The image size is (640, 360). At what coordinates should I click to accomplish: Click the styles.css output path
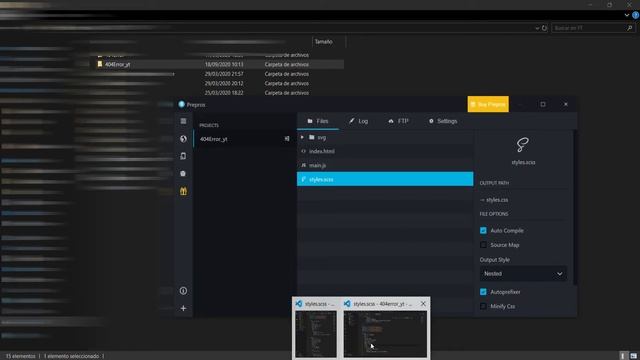click(497, 200)
